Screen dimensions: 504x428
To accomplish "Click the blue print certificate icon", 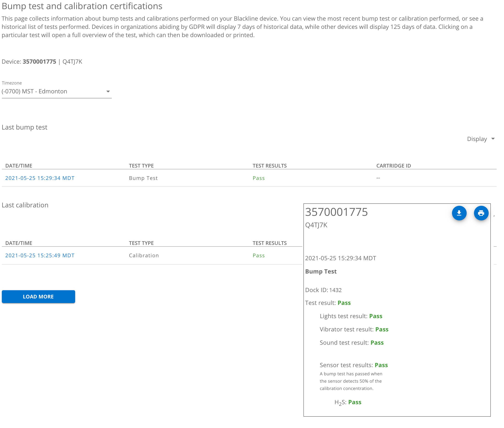I will click(x=481, y=213).
